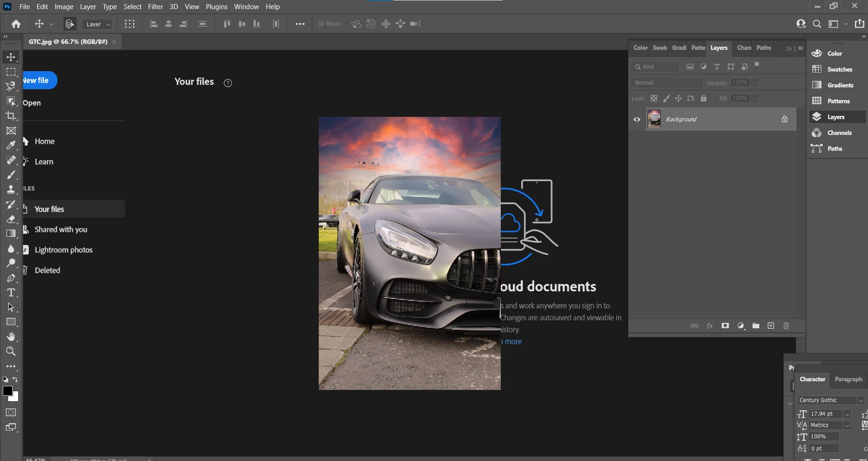Select the Eyedropper tool
Viewport: 868px width, 461px height.
(11, 145)
